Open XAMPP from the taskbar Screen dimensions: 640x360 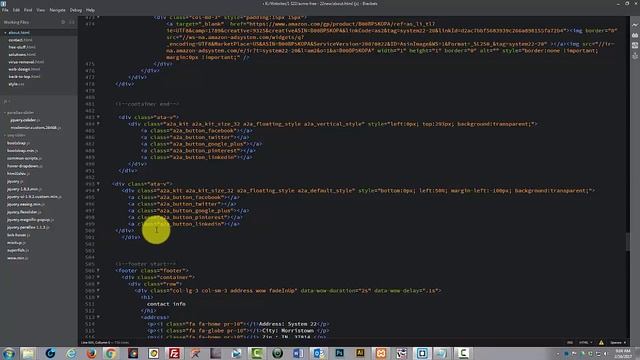pyautogui.click(x=381, y=353)
